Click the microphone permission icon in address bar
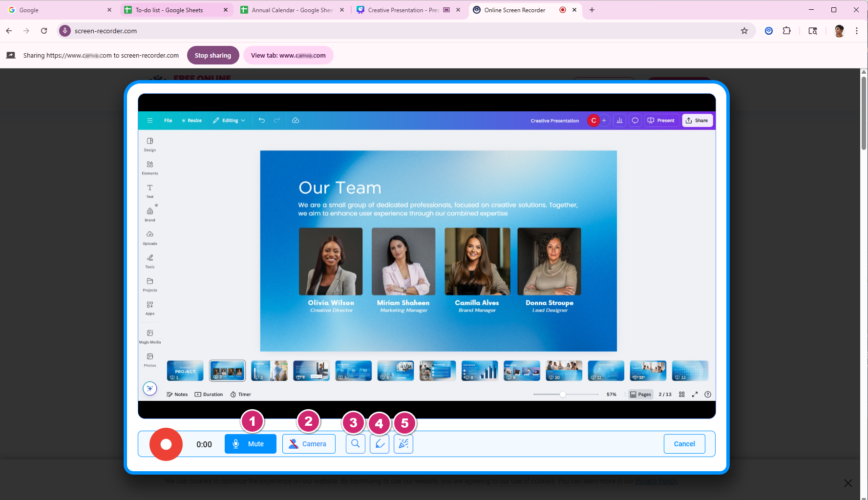This screenshot has height=500, width=868. pyautogui.click(x=65, y=31)
